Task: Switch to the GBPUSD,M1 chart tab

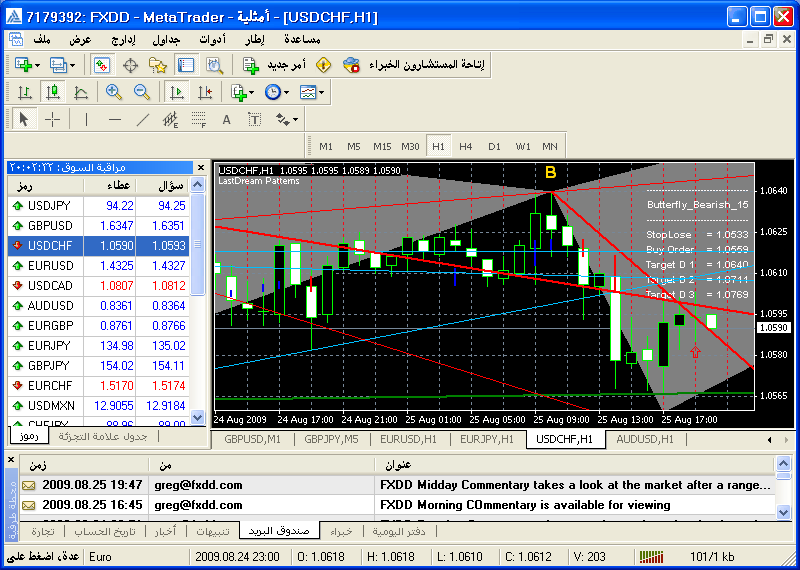Action: (251, 438)
